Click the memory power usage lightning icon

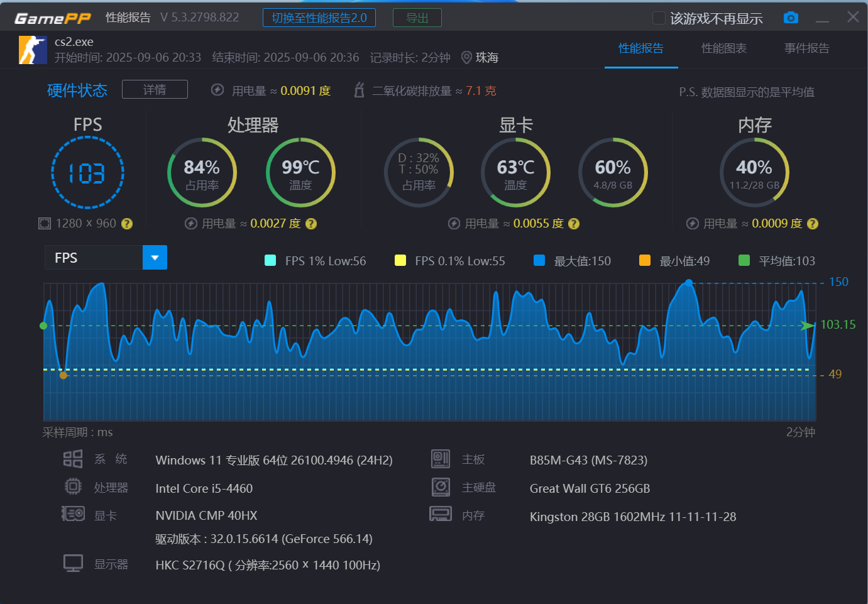click(x=693, y=224)
